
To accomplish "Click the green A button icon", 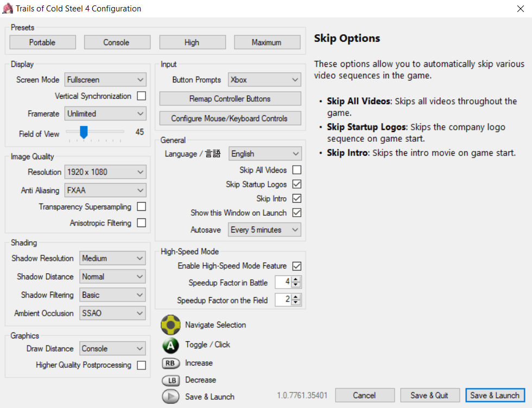I will 170,346.
